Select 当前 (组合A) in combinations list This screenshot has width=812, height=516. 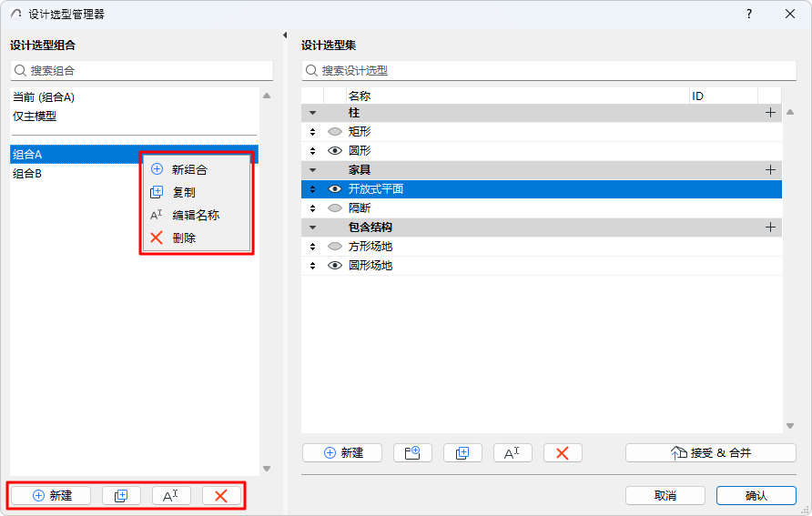coord(44,97)
